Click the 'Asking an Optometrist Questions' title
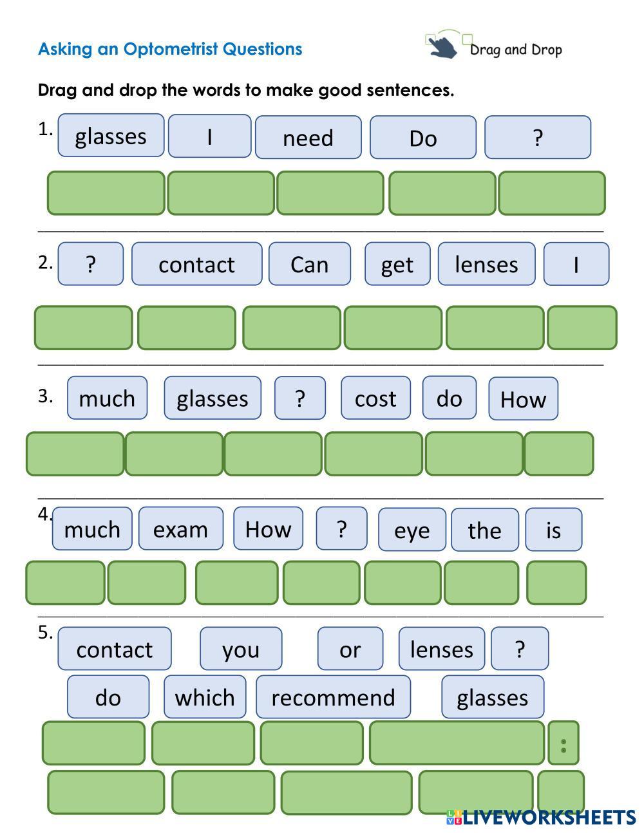The image size is (644, 833). coord(170,49)
